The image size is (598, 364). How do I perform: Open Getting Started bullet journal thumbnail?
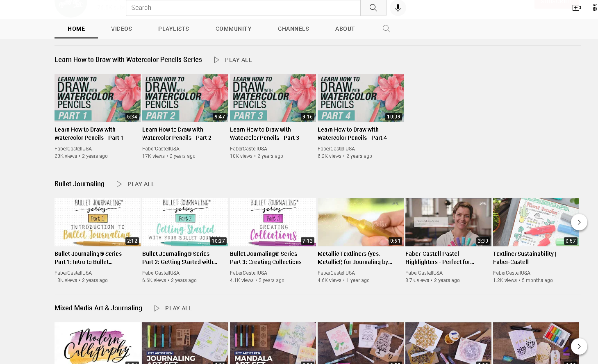185,222
